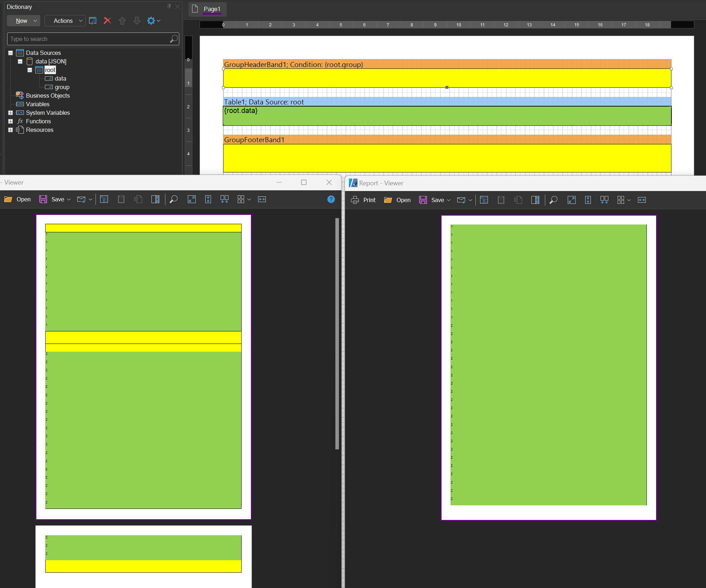Click Print in the Report Viewer toolbar
This screenshot has height=588, width=706.
tap(364, 200)
